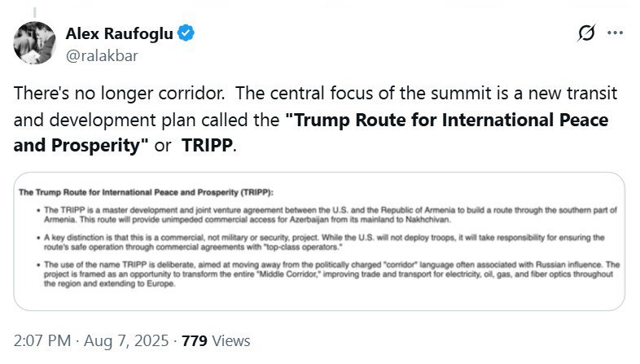Open the @ralakbar handle link
The width and height of the screenshot is (640, 364).
102,55
